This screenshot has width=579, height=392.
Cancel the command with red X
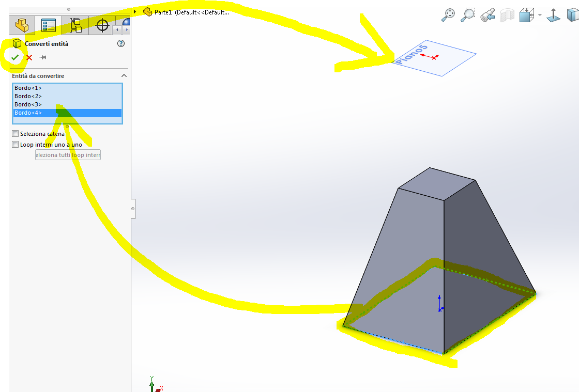coord(29,57)
